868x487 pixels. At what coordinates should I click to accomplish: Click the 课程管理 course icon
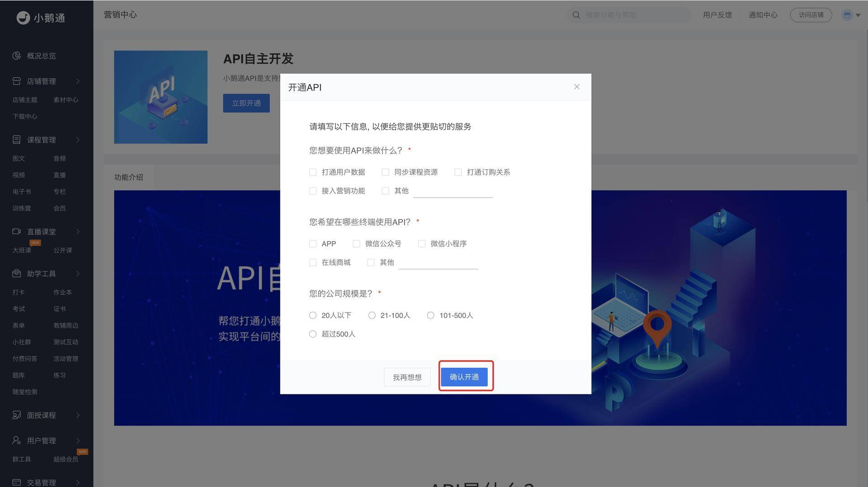tap(17, 140)
